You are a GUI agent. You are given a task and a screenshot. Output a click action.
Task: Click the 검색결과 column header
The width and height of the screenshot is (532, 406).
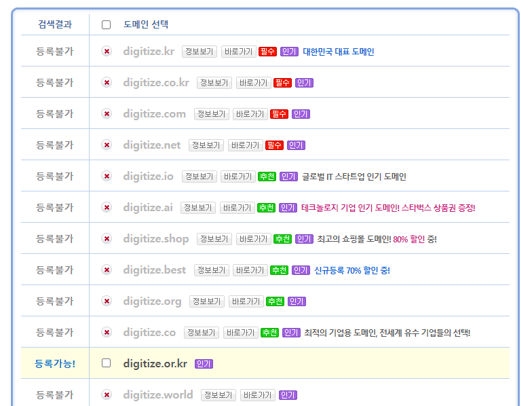[x=55, y=24]
